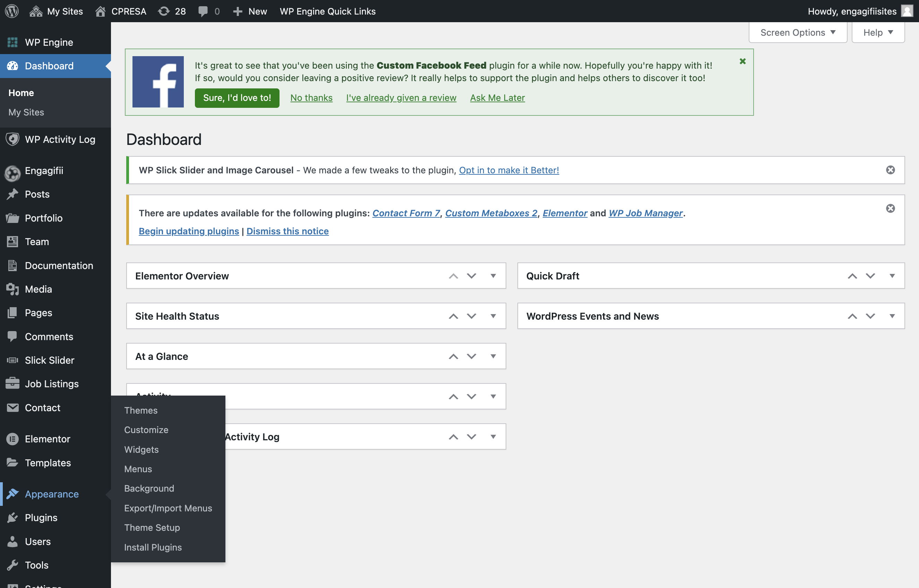Click the WP Engine sidebar icon
This screenshot has width=919, height=588.
(12, 42)
